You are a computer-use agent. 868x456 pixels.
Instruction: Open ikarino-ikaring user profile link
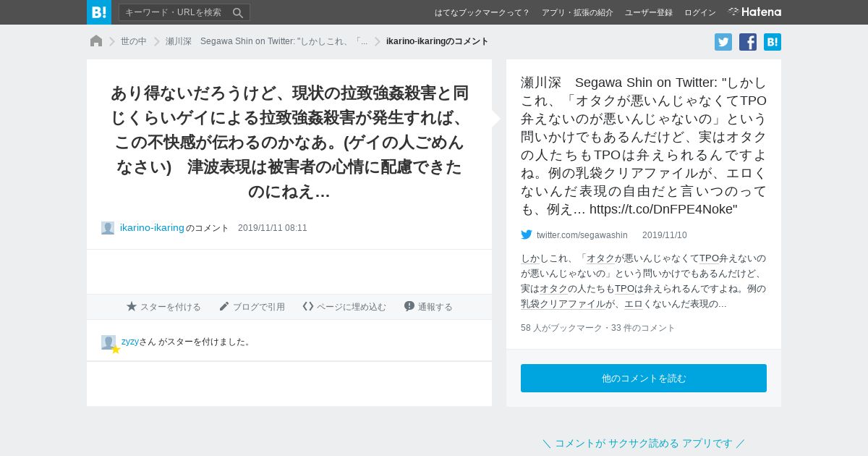[152, 228]
